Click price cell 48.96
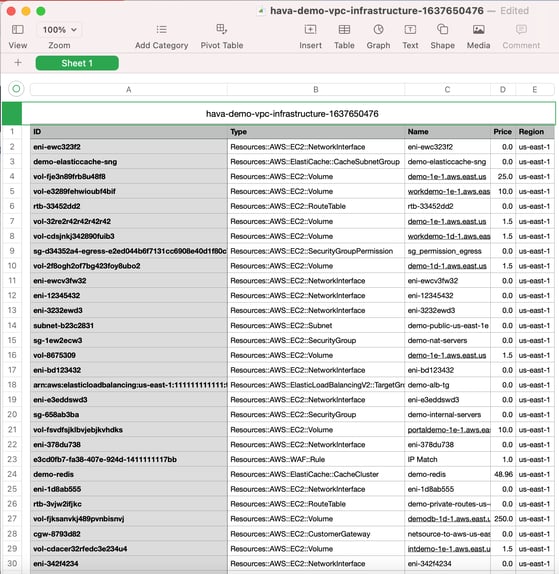This screenshot has width=559, height=574. coord(503,474)
